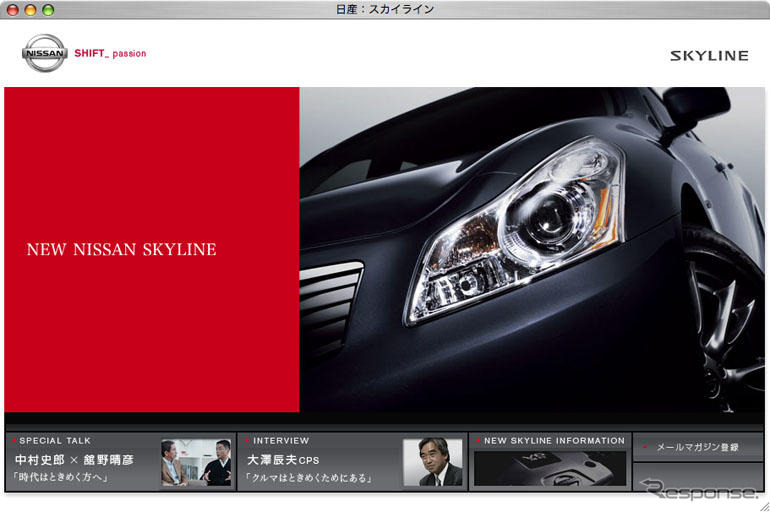770x512 pixels.
Task: Open the SPECIAL TALK section heading
Action: [x=55, y=441]
